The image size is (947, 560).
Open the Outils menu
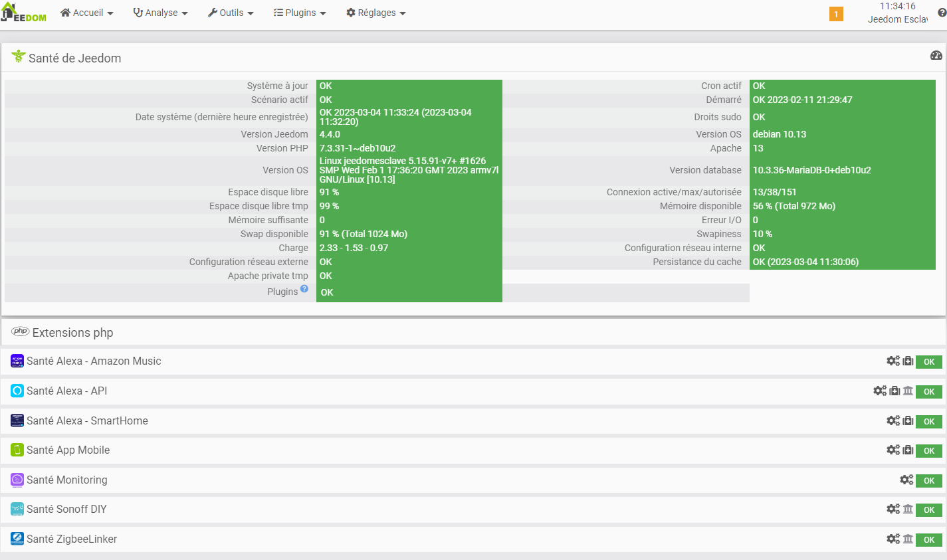231,12
